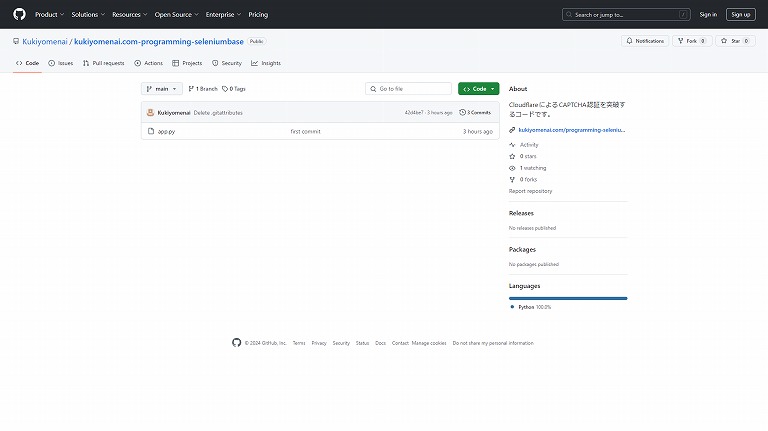
Task: Open the Delete .gitattributes commit message
Action: (218, 113)
